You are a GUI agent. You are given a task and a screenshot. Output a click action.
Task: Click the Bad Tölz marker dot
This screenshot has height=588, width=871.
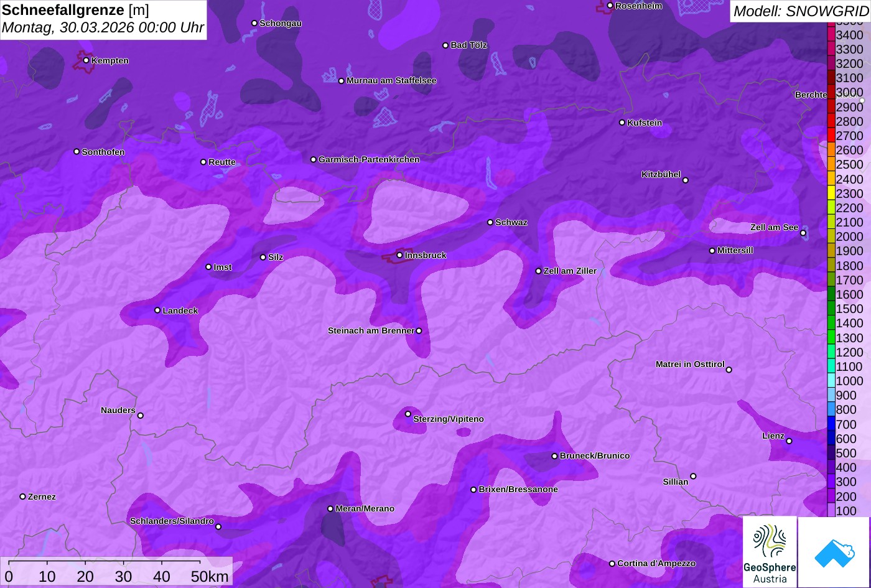tap(445, 45)
